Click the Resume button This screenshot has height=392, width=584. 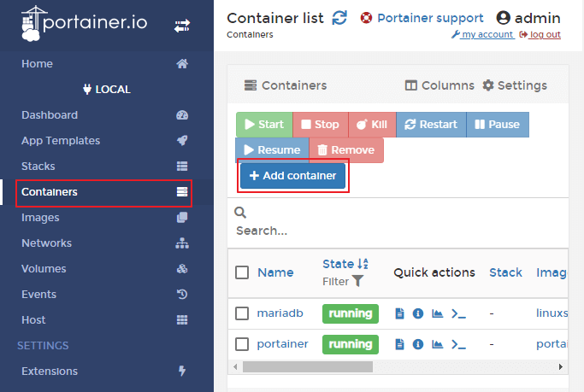[272, 150]
